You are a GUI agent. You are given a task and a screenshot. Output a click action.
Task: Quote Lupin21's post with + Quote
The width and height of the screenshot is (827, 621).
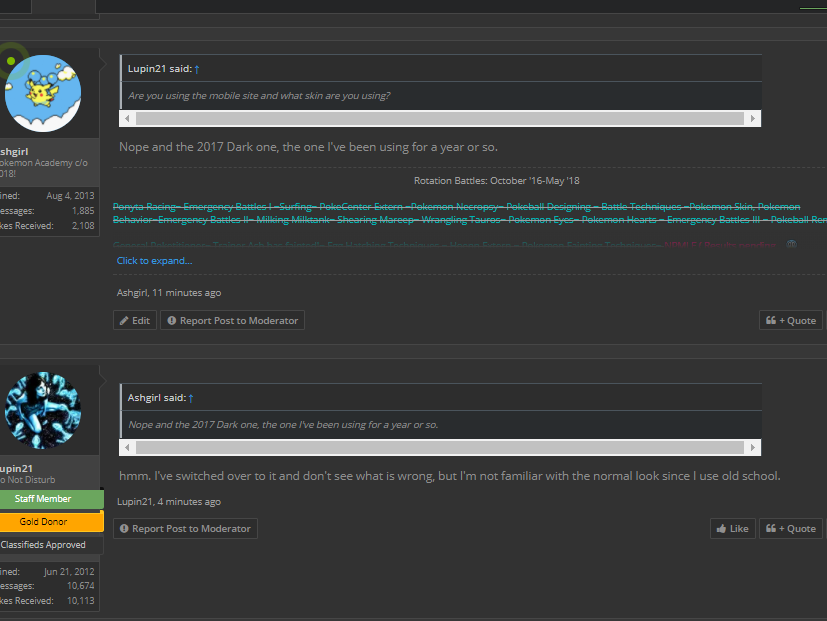(790, 529)
